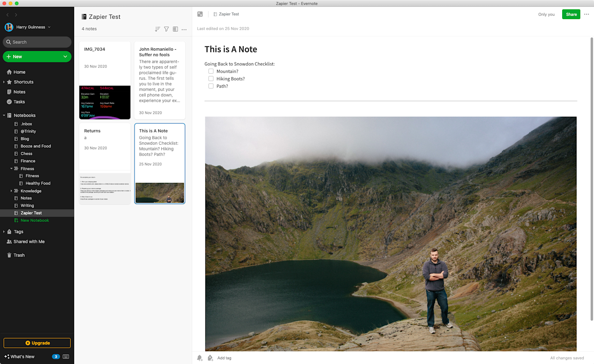Open keyboard shortcuts icon near What's New
Image resolution: width=594 pixels, height=364 pixels.
pos(66,357)
